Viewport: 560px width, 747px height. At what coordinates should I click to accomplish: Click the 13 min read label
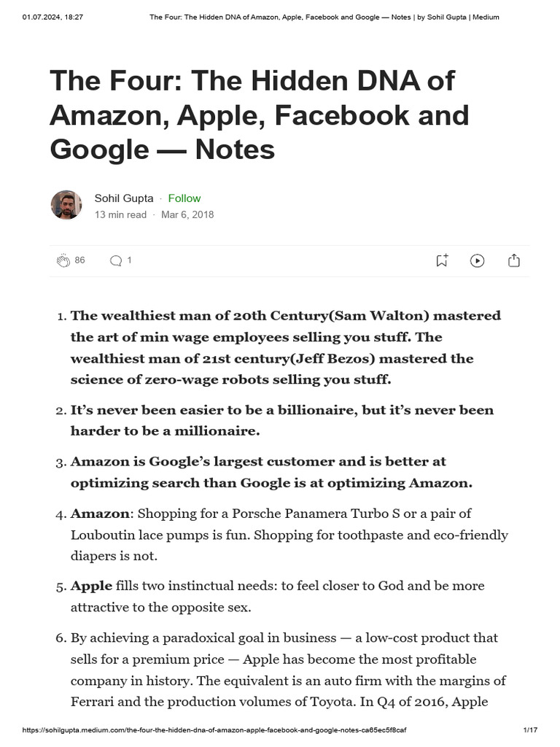(x=120, y=214)
